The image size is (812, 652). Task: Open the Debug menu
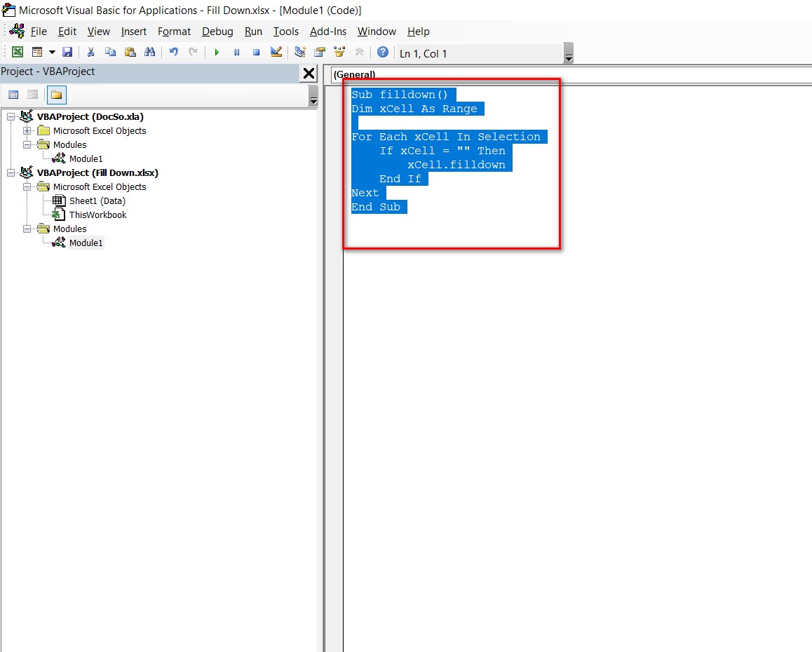[217, 32]
